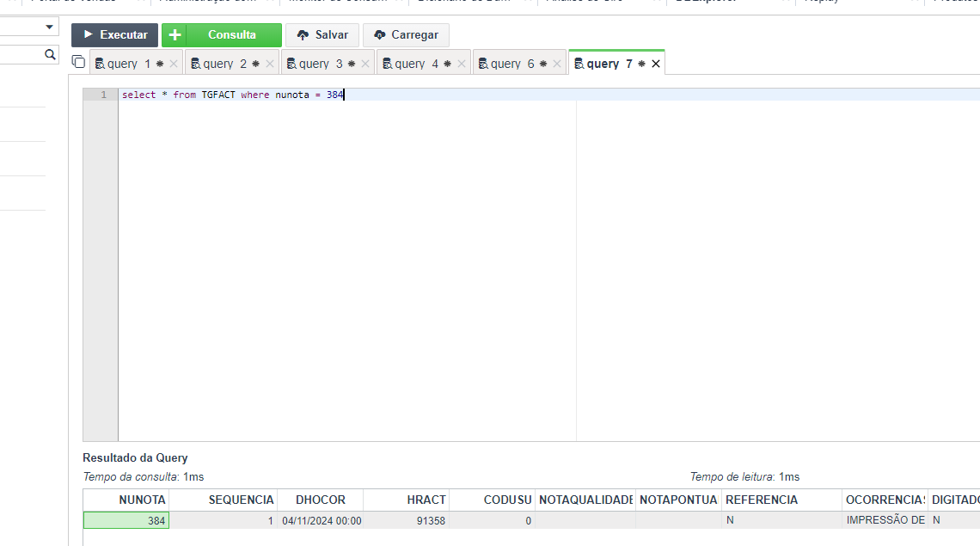Click the search magnifier icon in sidebar
The image size is (980, 546).
point(50,55)
